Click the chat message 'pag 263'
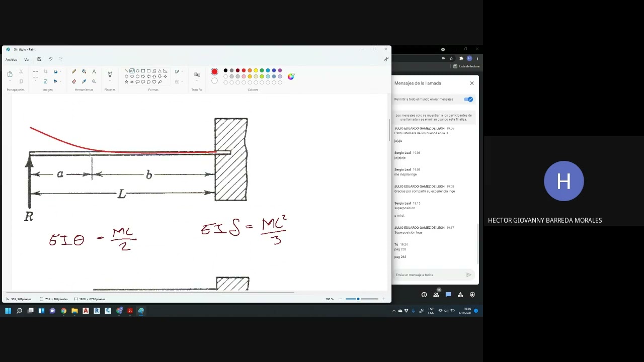Image resolution: width=644 pixels, height=362 pixels. pos(400,257)
